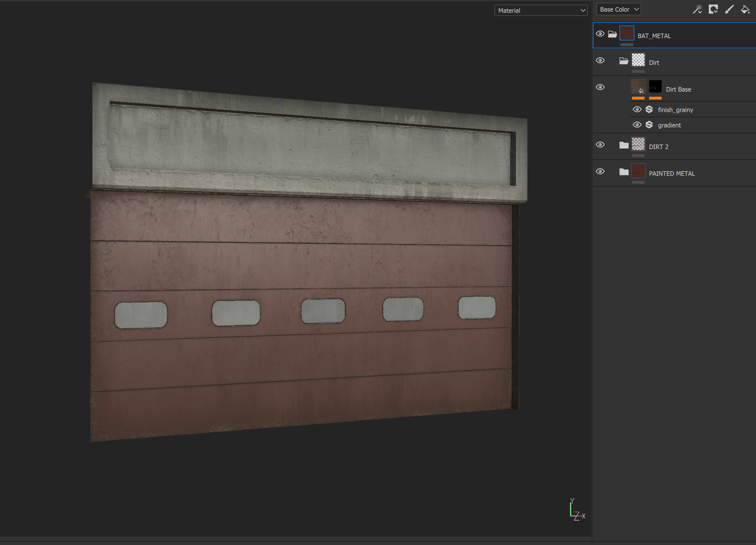Image resolution: width=756 pixels, height=545 pixels.
Task: Expand the PAINTED METAL folder
Action: (624, 172)
